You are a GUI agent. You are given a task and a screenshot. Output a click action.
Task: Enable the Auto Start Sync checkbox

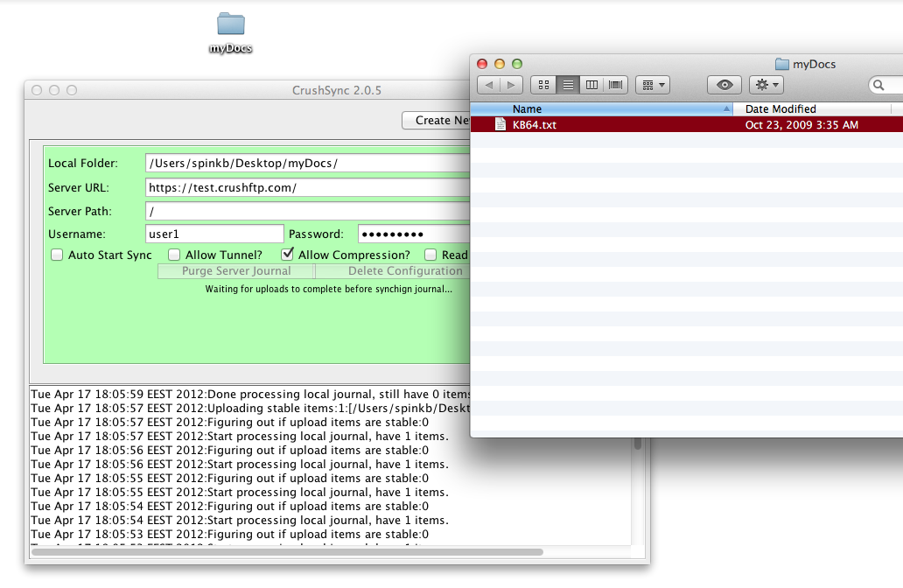coord(57,255)
